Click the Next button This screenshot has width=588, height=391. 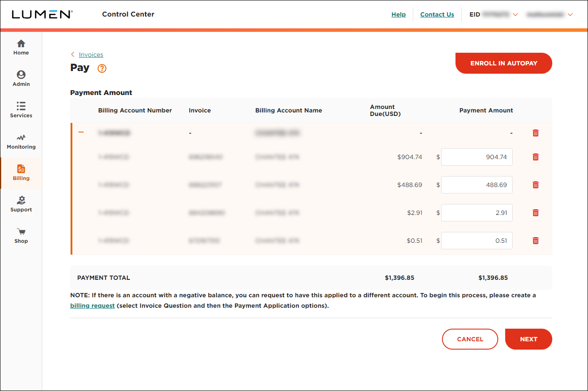[529, 339]
